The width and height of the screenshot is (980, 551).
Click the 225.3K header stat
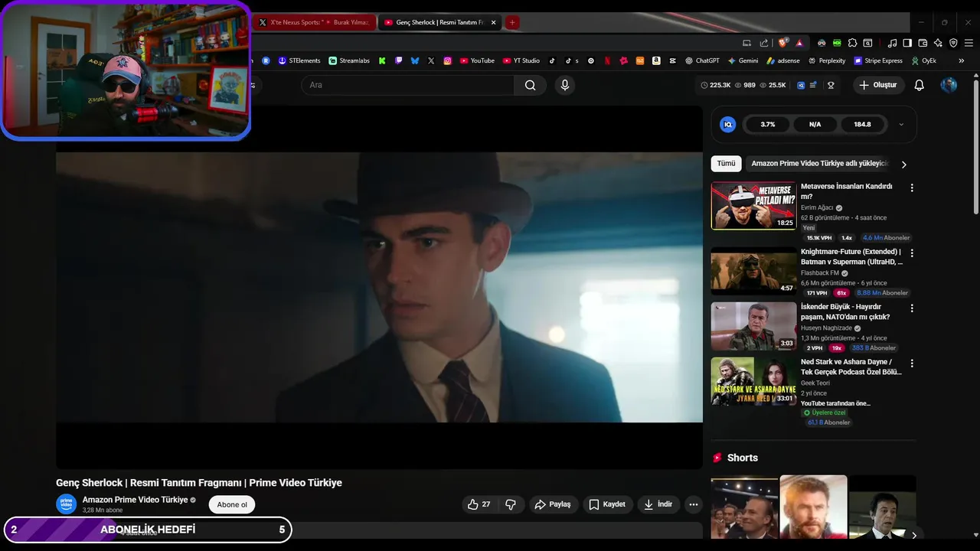tap(716, 85)
